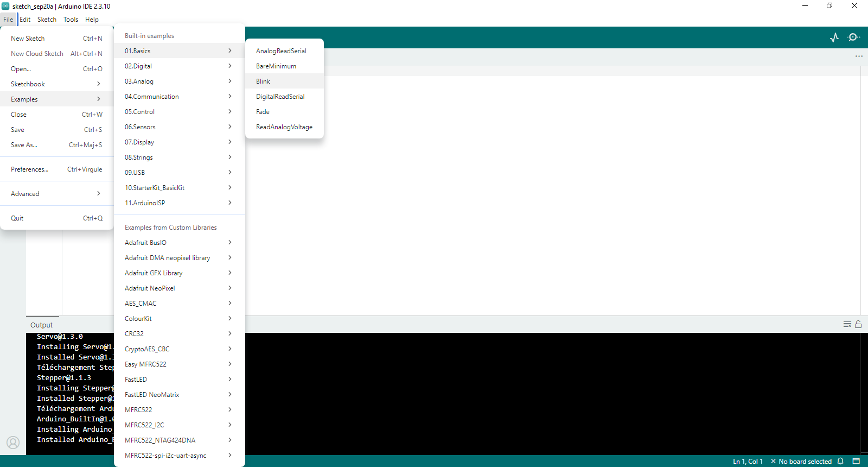The image size is (868, 467).
Task: Expand the 09.USB examples
Action: click(x=180, y=173)
